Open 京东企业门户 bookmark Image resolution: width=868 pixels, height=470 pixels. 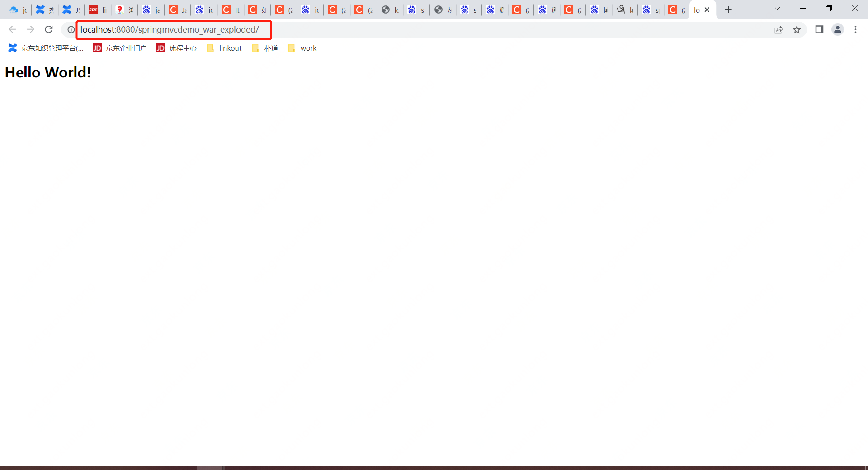point(120,48)
